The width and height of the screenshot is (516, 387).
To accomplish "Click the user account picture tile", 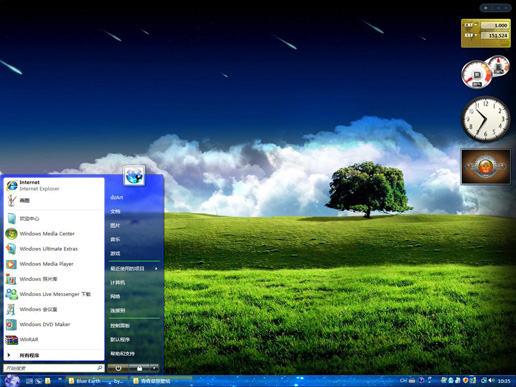I will [134, 176].
